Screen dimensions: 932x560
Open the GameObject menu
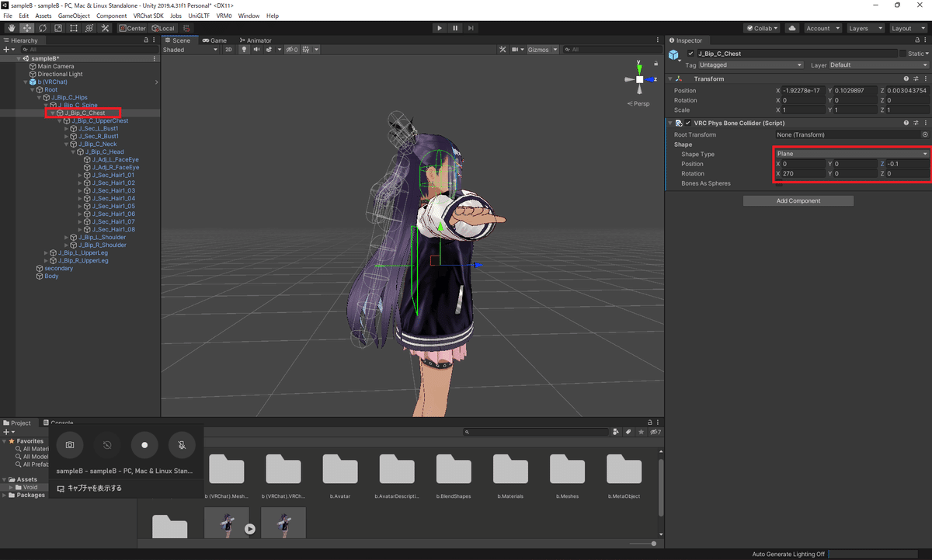[74, 16]
